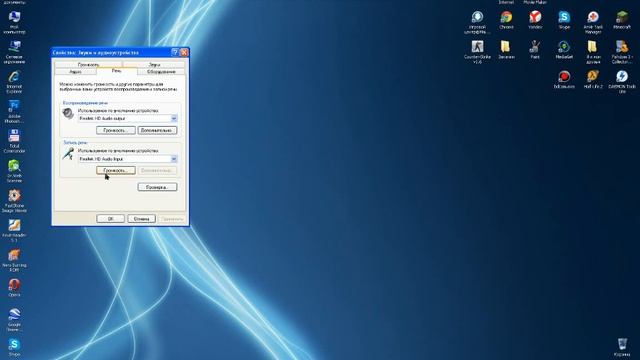Launch the Counter-Strike 1.6 shortcut
Viewport: 640px width, 360px height.
pyautogui.click(x=477, y=52)
